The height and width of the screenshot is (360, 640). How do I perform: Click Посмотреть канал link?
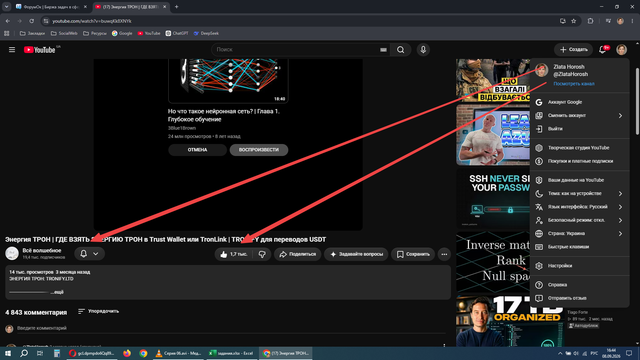(573, 84)
